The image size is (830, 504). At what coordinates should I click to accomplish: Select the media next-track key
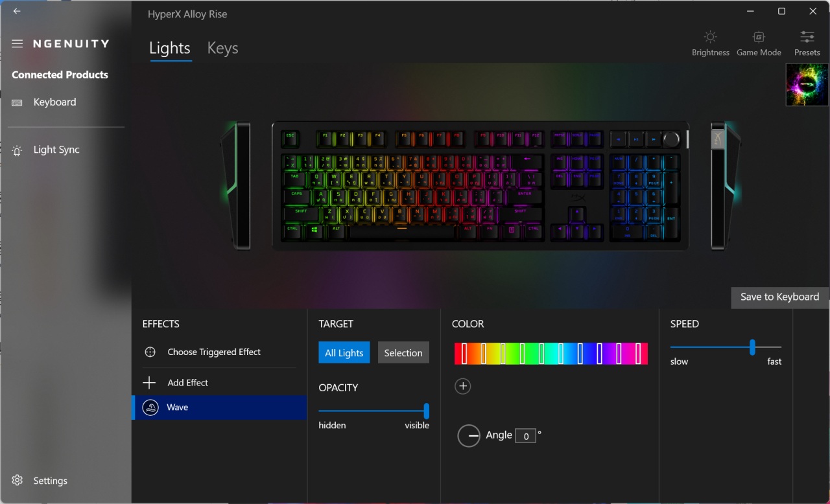(654, 139)
